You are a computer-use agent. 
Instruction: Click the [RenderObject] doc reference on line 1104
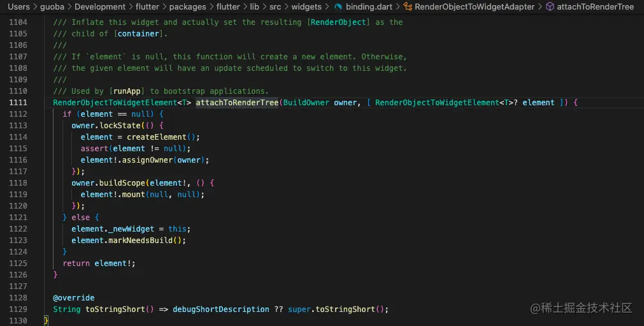pos(338,22)
